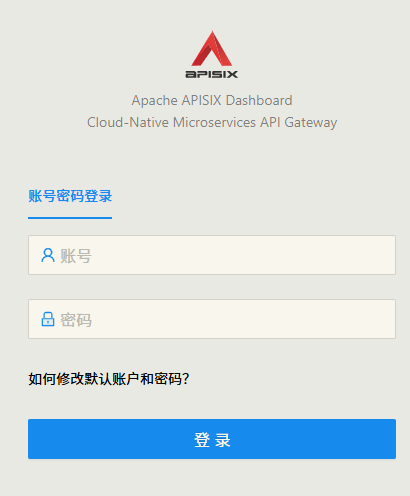Click the APISIX wordmark below the logo

pyautogui.click(x=212, y=74)
